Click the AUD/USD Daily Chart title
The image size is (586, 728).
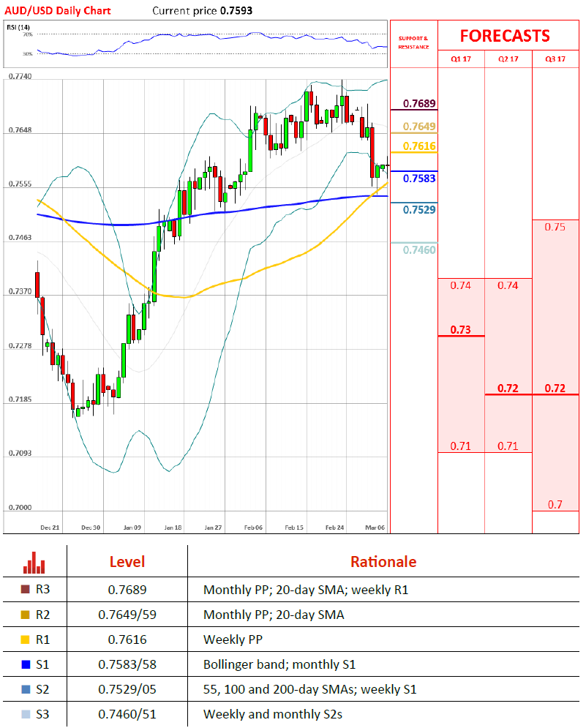point(58,10)
